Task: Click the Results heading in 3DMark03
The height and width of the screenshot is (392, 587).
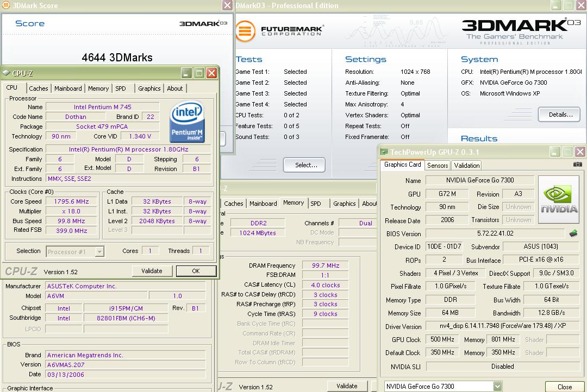Action: click(x=479, y=138)
